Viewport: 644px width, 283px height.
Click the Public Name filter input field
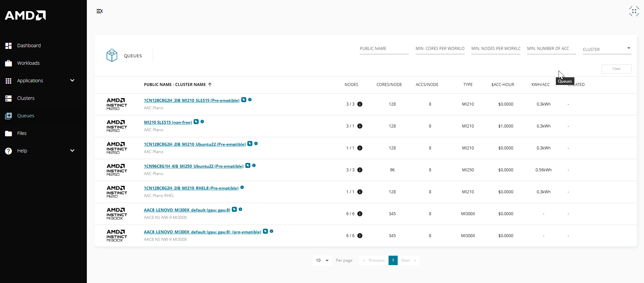384,49
